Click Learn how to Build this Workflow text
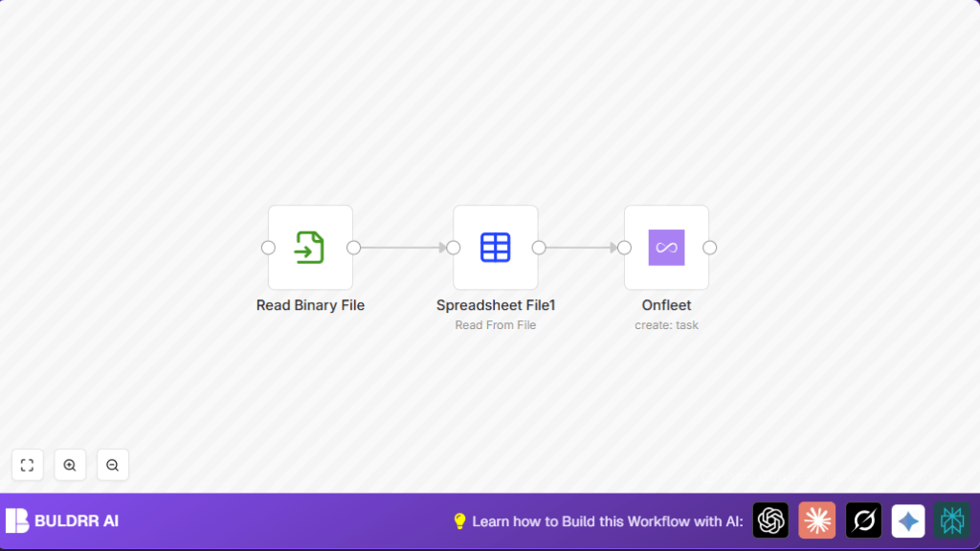The width and height of the screenshot is (980, 551). [608, 520]
